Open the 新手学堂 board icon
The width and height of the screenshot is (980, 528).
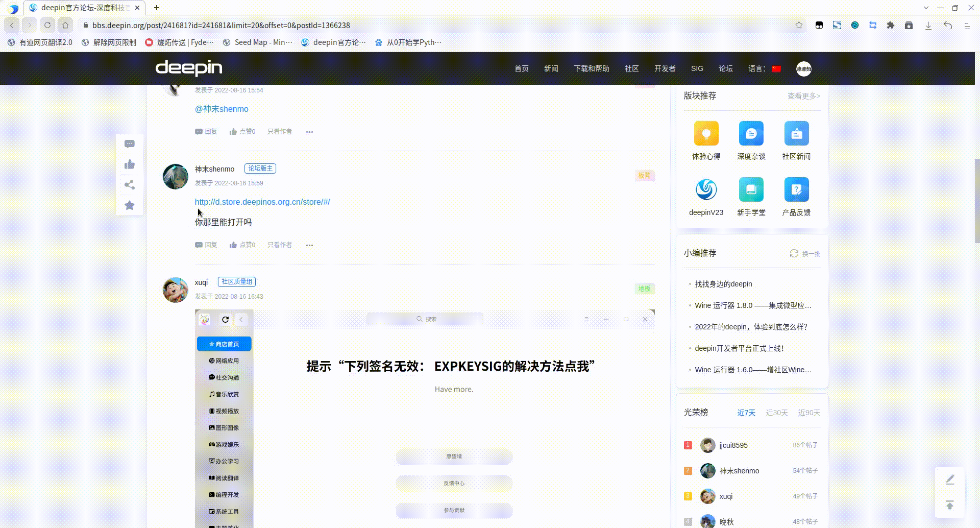(x=751, y=189)
